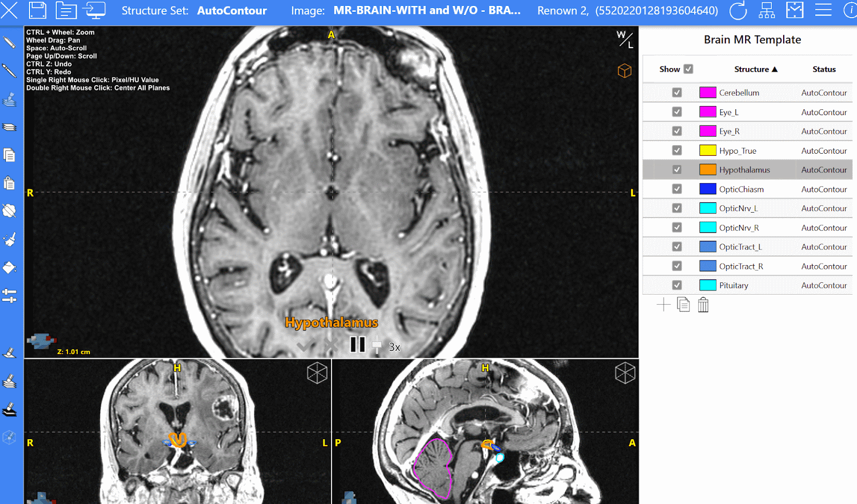Uncheck visibility for Eye_R
The height and width of the screenshot is (504, 857).
677,131
